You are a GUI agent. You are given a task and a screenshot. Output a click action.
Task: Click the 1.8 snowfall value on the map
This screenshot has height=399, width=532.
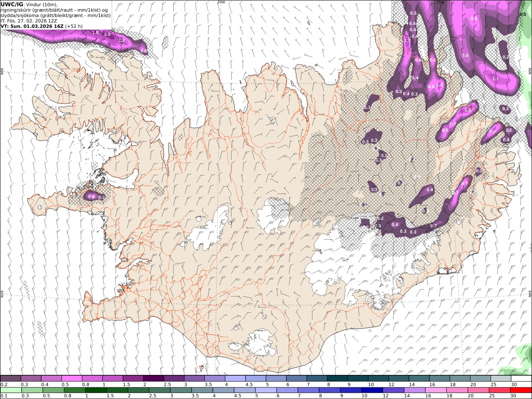pyautogui.click(x=95, y=32)
